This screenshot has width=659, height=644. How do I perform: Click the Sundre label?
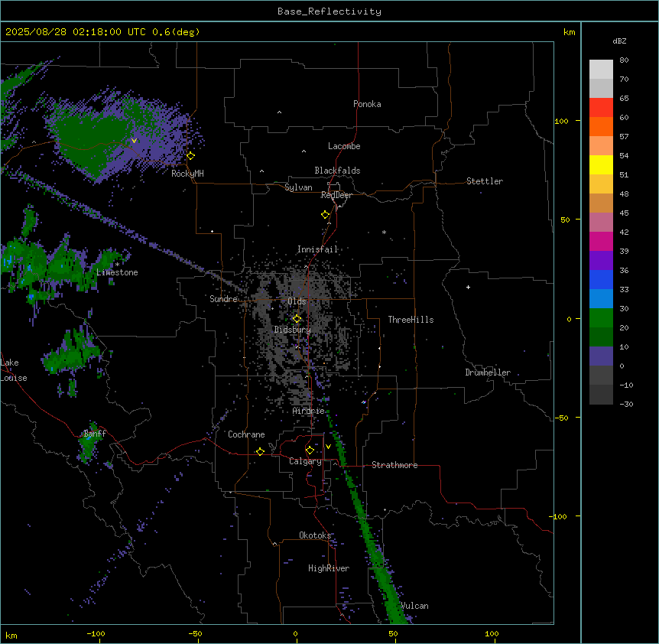(x=223, y=299)
